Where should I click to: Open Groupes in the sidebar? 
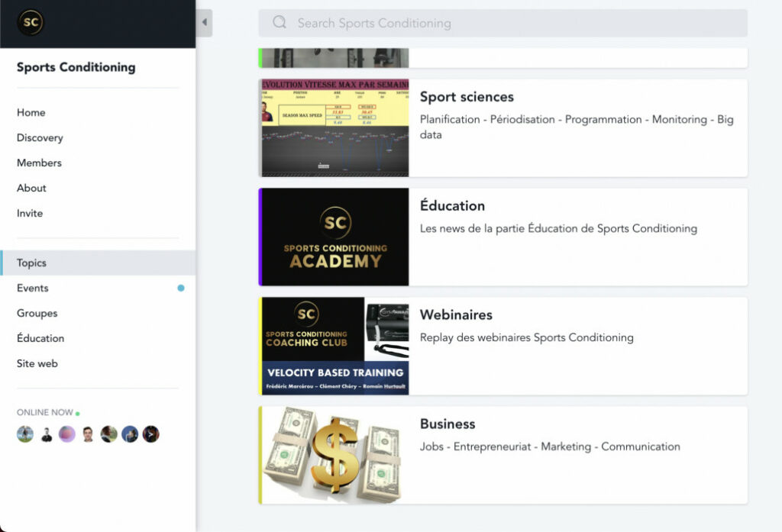[x=37, y=313]
